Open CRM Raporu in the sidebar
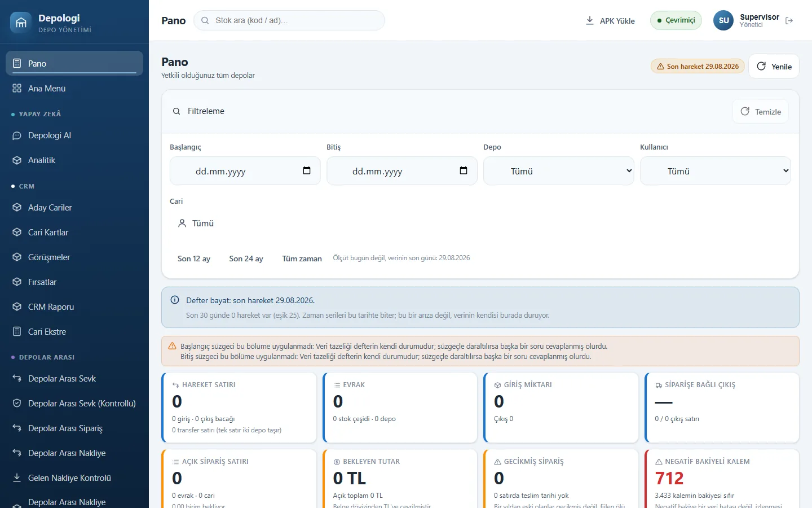The width and height of the screenshot is (812, 508). point(74,307)
